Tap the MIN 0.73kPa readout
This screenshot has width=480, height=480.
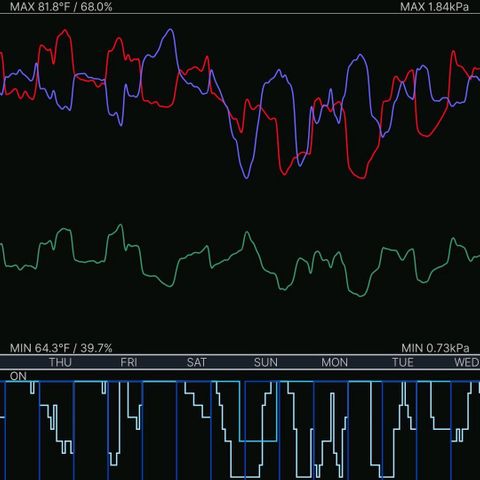pyautogui.click(x=435, y=348)
